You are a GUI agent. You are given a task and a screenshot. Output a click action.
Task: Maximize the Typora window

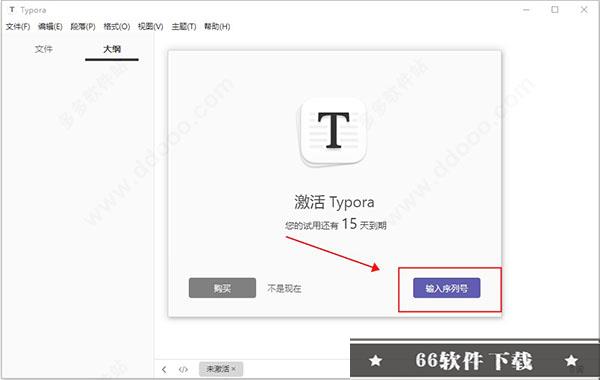pyautogui.click(x=555, y=10)
